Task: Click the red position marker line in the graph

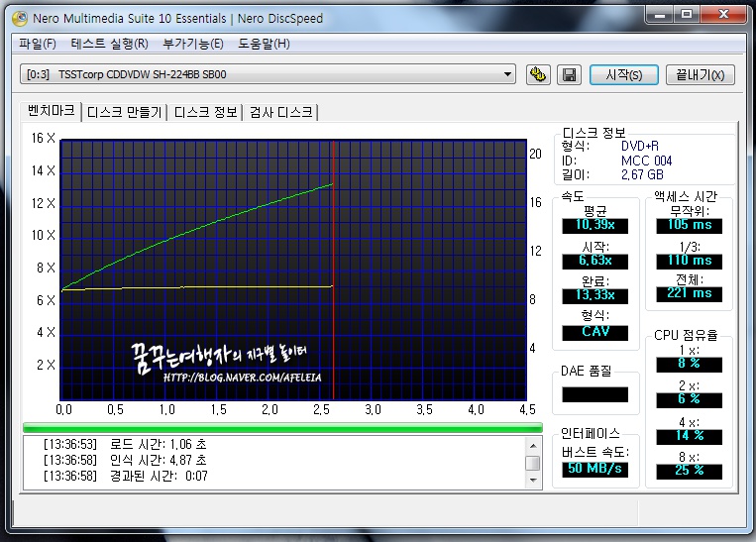Action: [x=333, y=271]
